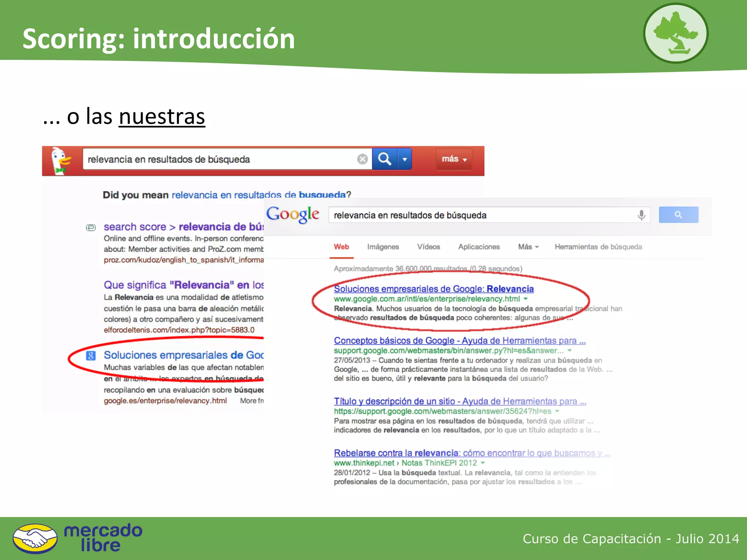The width and height of the screenshot is (747, 560).
Task: Click proz.com/kudoz URL text
Action: (x=184, y=260)
